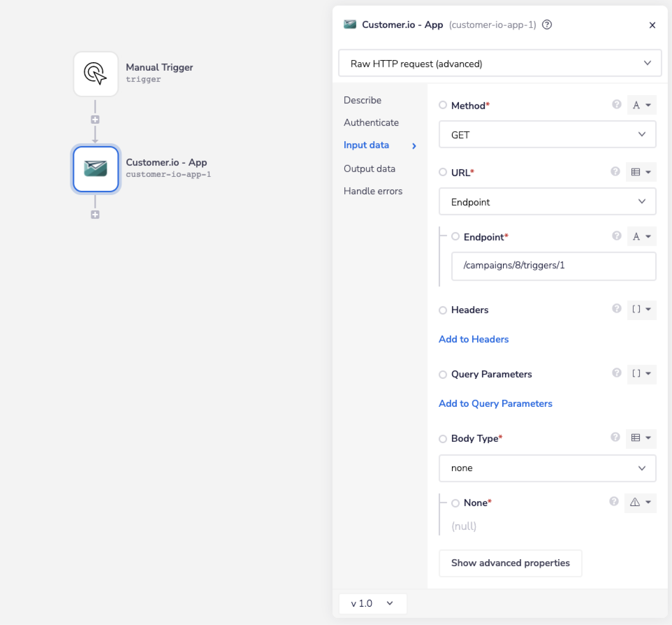Click the Manual Trigger node icon
The image size is (672, 625).
pos(96,74)
